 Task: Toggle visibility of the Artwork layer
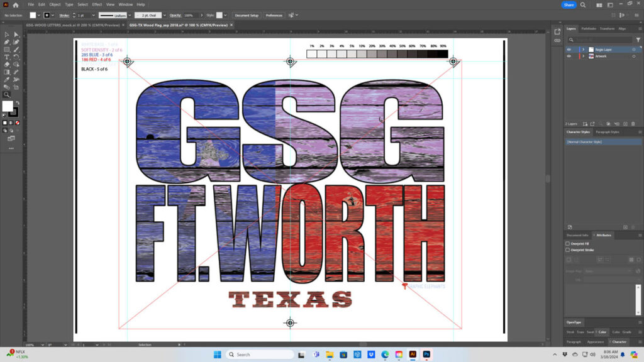(569, 56)
